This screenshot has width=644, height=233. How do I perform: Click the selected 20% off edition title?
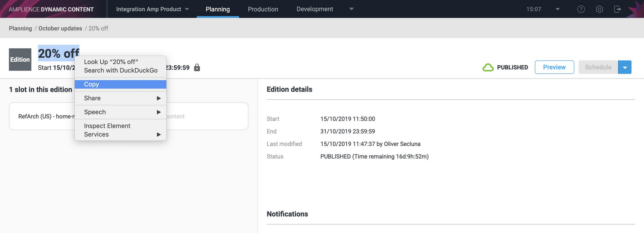59,53
